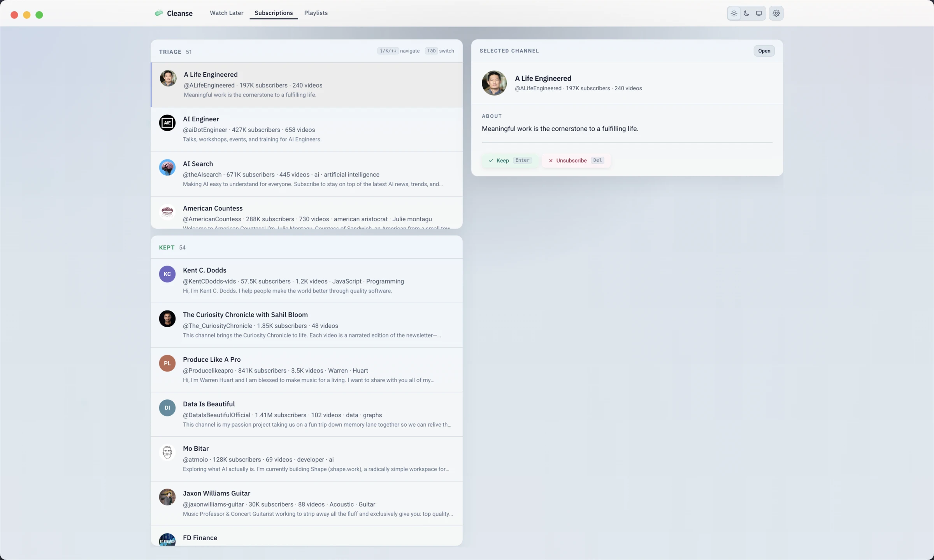Viewport: 934px width, 560px height.
Task: Click the green macOS fullscreen button
Action: point(39,15)
